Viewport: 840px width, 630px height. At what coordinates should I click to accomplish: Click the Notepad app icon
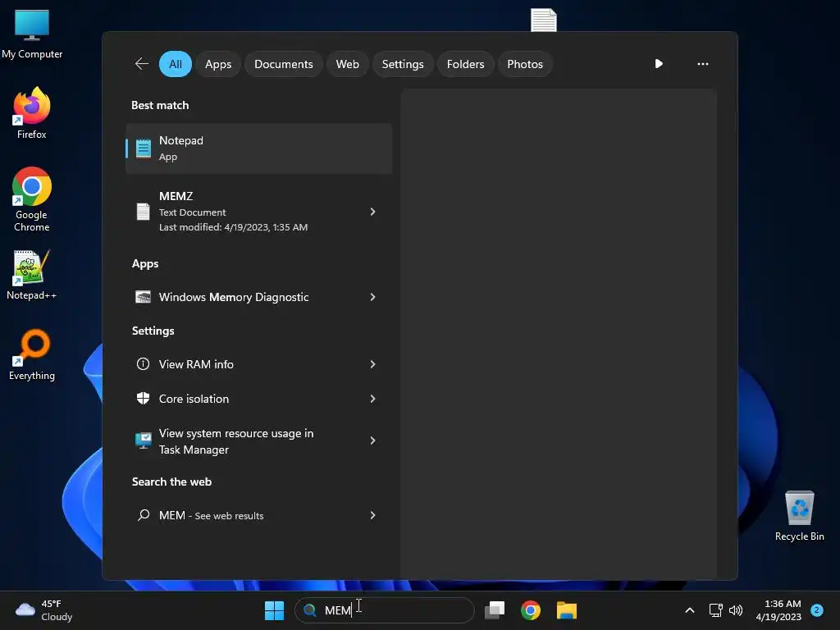pos(143,148)
